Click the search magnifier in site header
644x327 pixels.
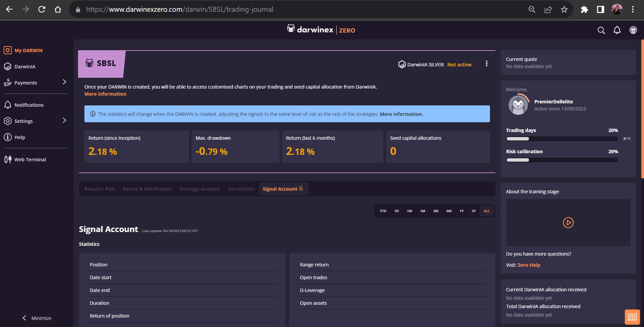tap(601, 30)
